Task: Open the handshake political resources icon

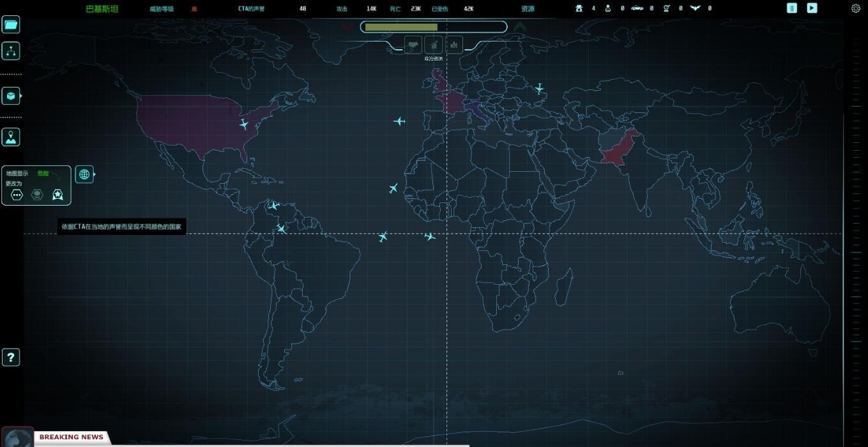Action: pyautogui.click(x=413, y=45)
